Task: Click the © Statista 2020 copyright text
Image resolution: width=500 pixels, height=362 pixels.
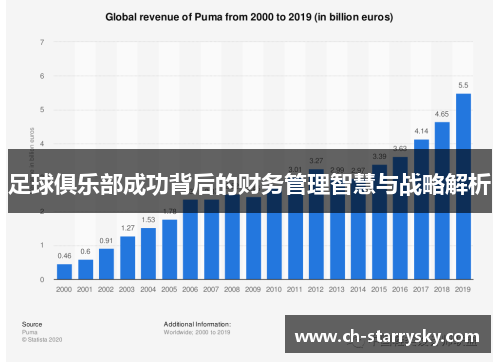Action: [42, 340]
